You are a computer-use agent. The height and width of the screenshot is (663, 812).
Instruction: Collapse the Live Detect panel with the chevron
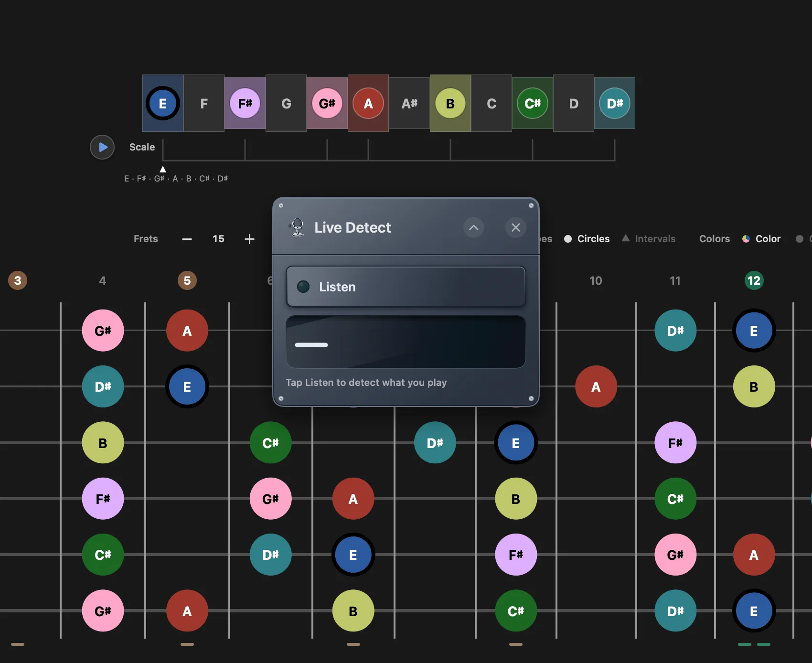(474, 227)
